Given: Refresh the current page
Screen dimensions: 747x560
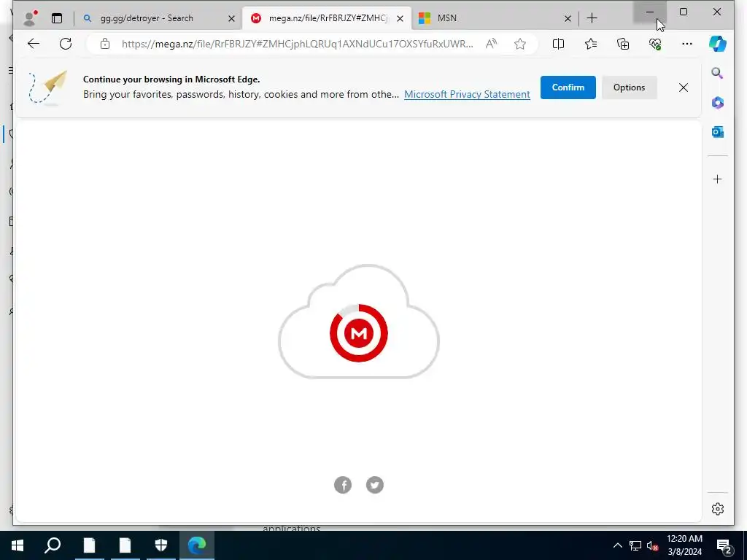Looking at the screenshot, I should [x=66, y=44].
